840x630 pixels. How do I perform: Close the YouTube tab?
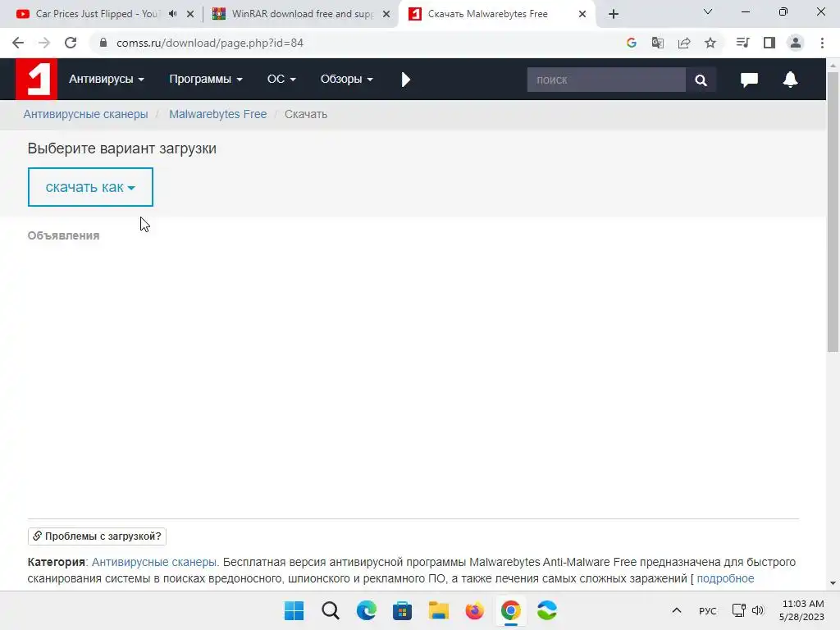(x=190, y=14)
